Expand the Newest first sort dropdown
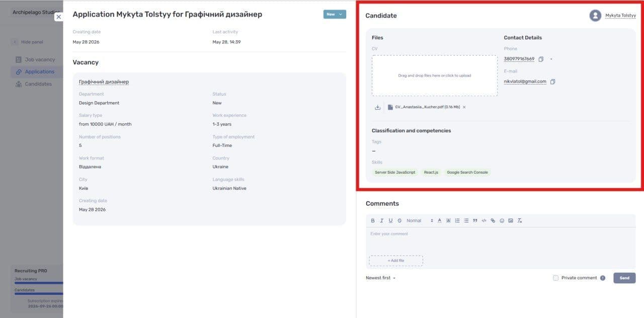The image size is (644, 318). [x=380, y=278]
